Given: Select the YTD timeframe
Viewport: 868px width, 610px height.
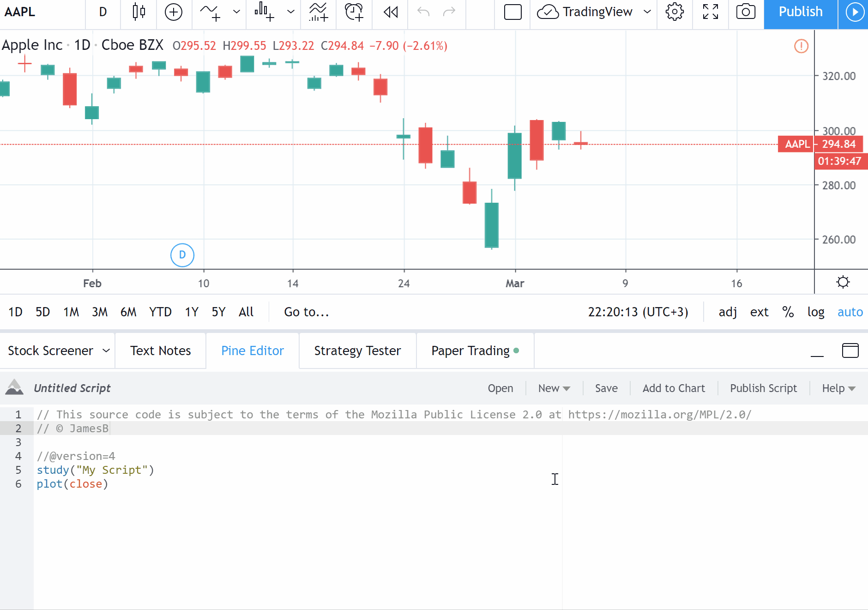Looking at the screenshot, I should click(160, 312).
